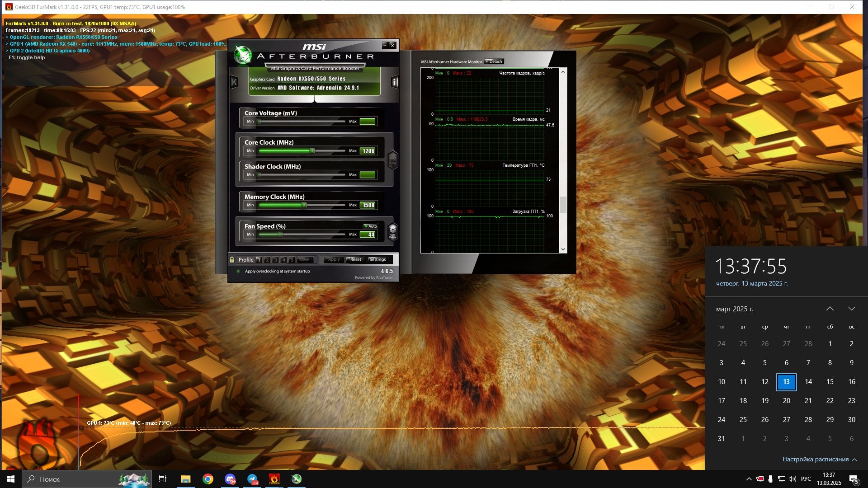The height and width of the screenshot is (488, 868).
Task: Select profile slot 3
Action: 275,260
